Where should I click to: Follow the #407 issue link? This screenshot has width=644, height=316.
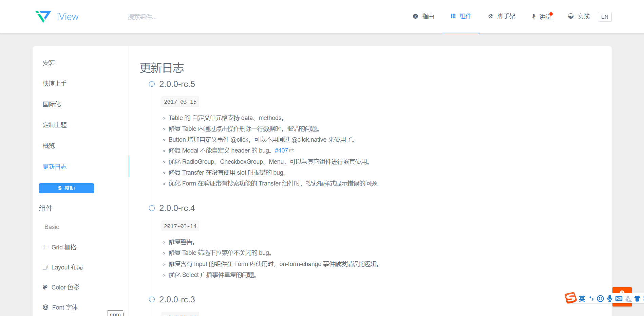[x=281, y=150]
